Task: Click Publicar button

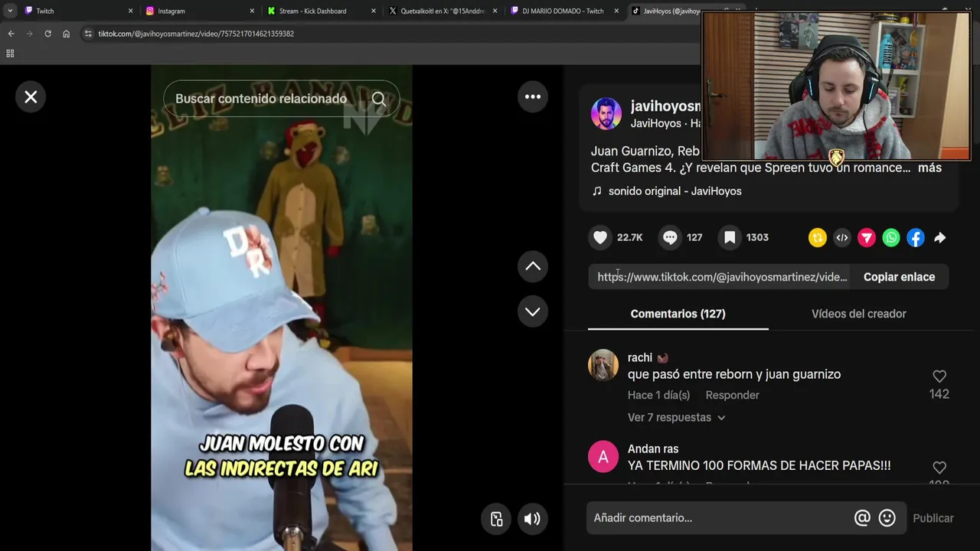Action: coord(933,518)
